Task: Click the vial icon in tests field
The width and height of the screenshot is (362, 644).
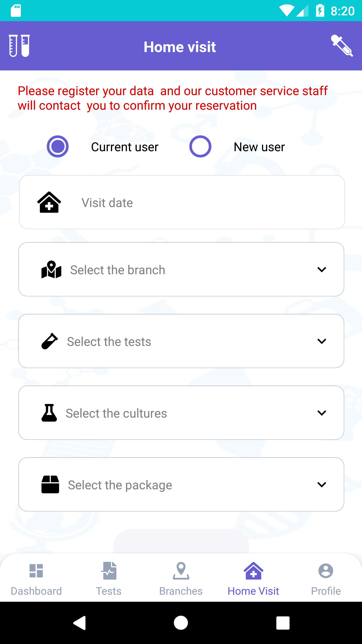Action: pos(50,341)
